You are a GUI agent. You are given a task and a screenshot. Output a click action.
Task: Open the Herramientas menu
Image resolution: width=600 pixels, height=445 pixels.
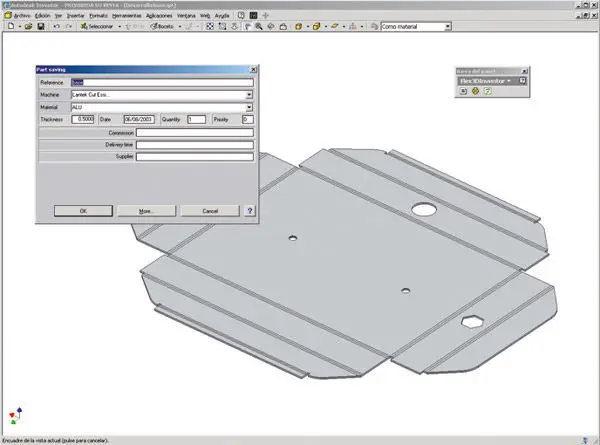[126, 16]
